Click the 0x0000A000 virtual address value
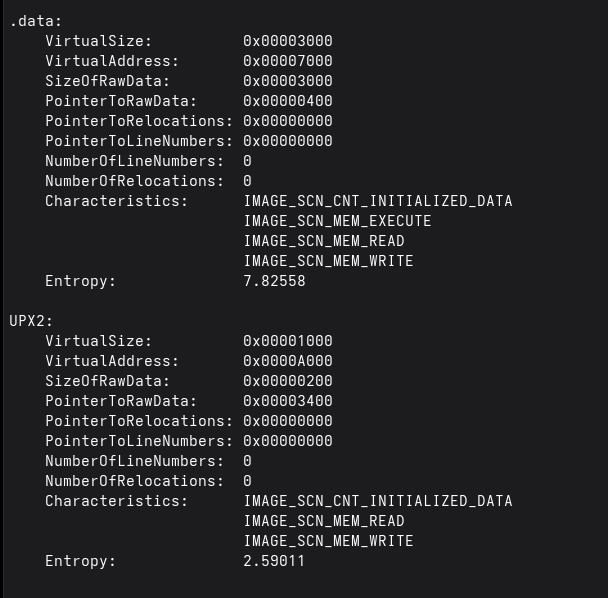 pyautogui.click(x=288, y=361)
